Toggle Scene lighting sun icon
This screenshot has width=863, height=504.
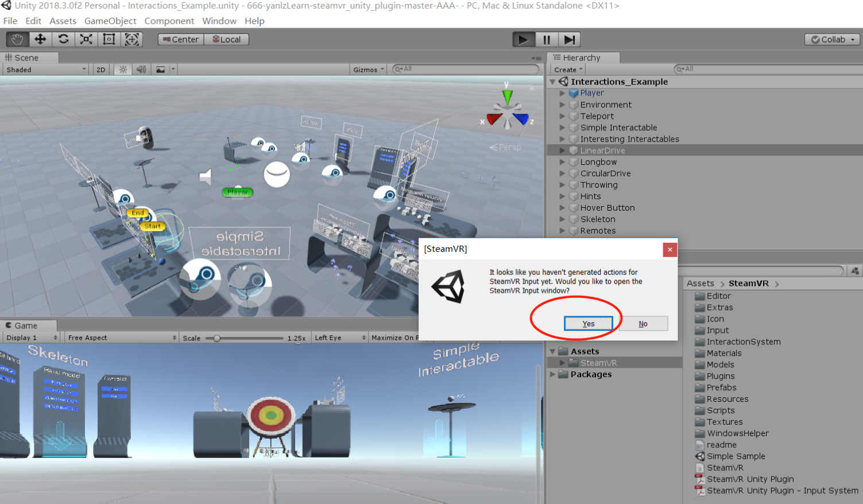123,69
